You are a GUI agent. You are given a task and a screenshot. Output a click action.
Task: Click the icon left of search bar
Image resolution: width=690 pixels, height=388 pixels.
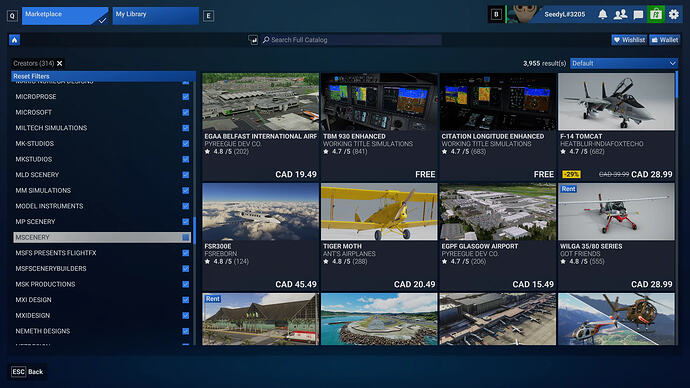click(253, 40)
